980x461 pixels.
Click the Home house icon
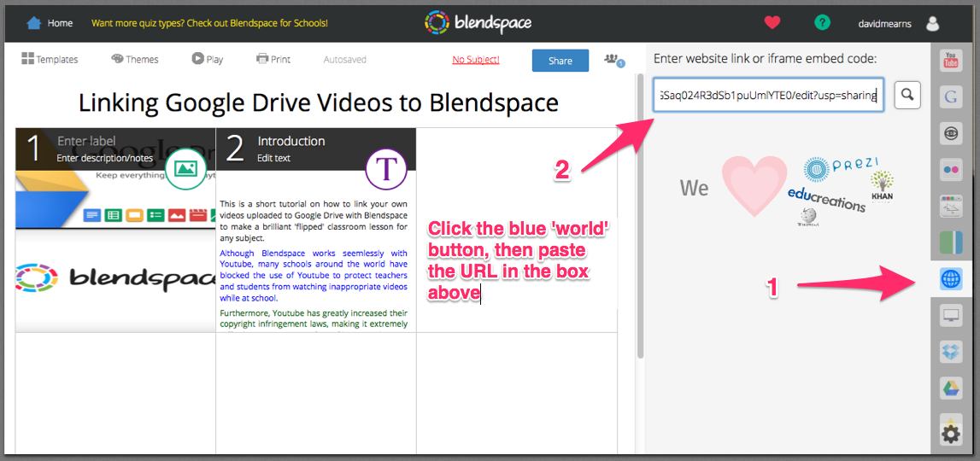pyautogui.click(x=34, y=23)
